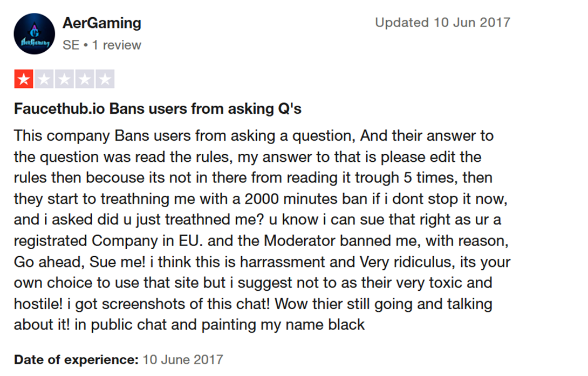
Task: Click the fourth grey rating star
Action: pos(84,80)
